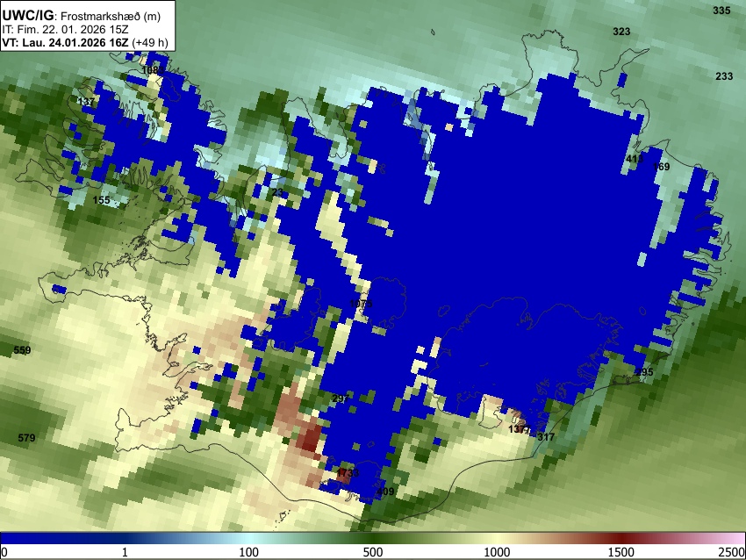The width and height of the screenshot is (746, 560).
Task: Click the initial time line 'IT: Fim. 22. 01. 2026 15Z'
Action: [65, 30]
